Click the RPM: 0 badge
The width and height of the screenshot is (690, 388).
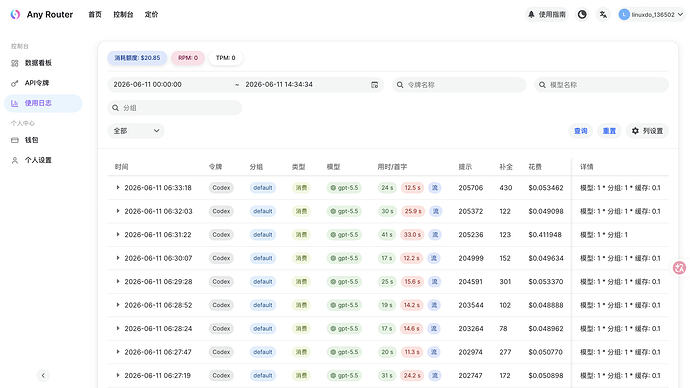click(188, 58)
